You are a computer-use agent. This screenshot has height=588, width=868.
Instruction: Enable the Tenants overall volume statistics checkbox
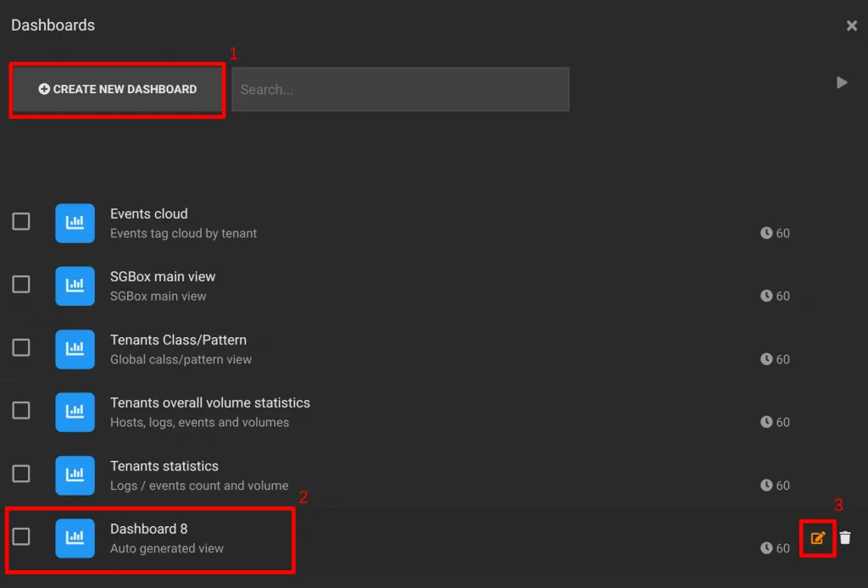pos(21,410)
